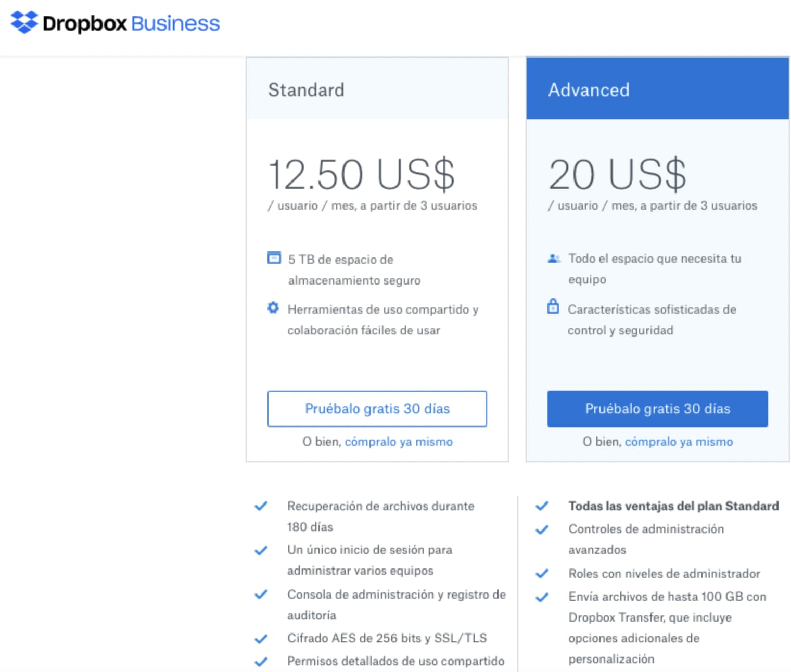This screenshot has width=791, height=672.
Task: Click the gear icon next to sharing tools
Action: point(273,308)
